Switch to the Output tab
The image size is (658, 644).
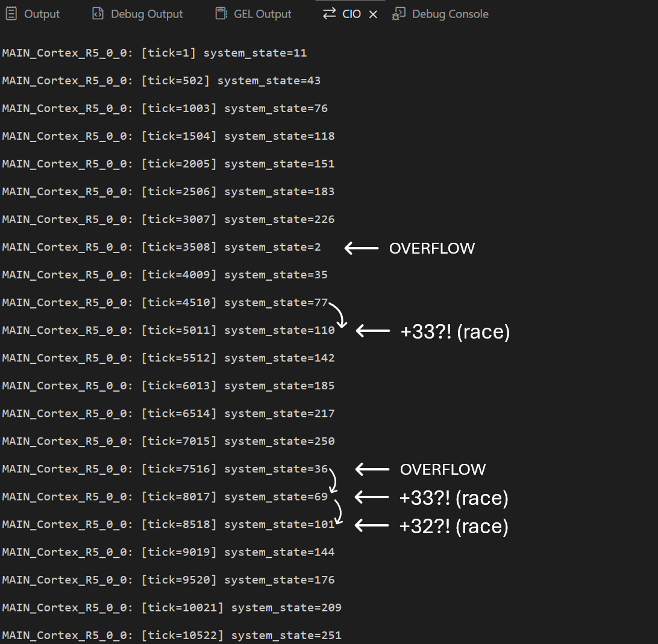(42, 14)
